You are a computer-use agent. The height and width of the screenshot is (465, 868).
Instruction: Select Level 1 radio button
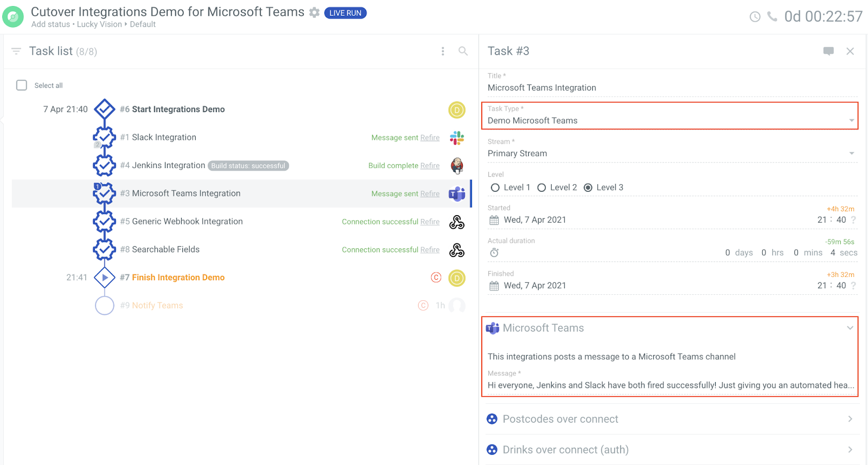(495, 188)
